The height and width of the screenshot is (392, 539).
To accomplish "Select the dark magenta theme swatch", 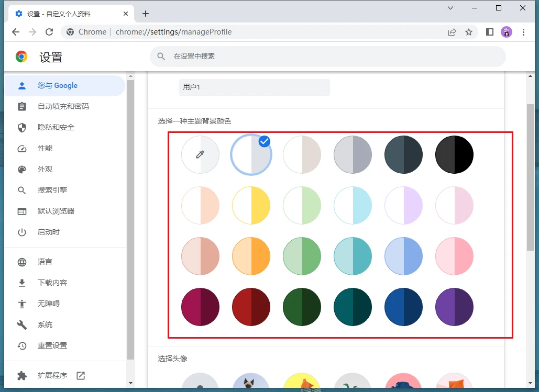I will [x=200, y=307].
